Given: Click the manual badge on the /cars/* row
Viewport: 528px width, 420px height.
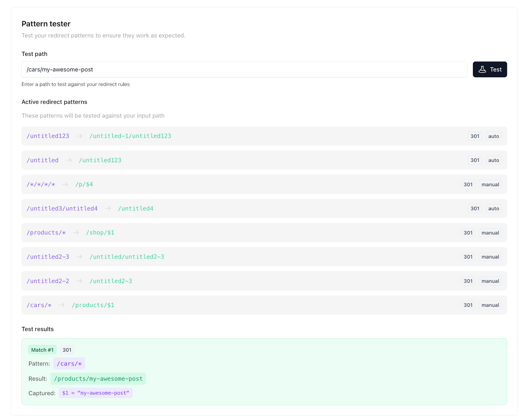Looking at the screenshot, I should point(490,305).
